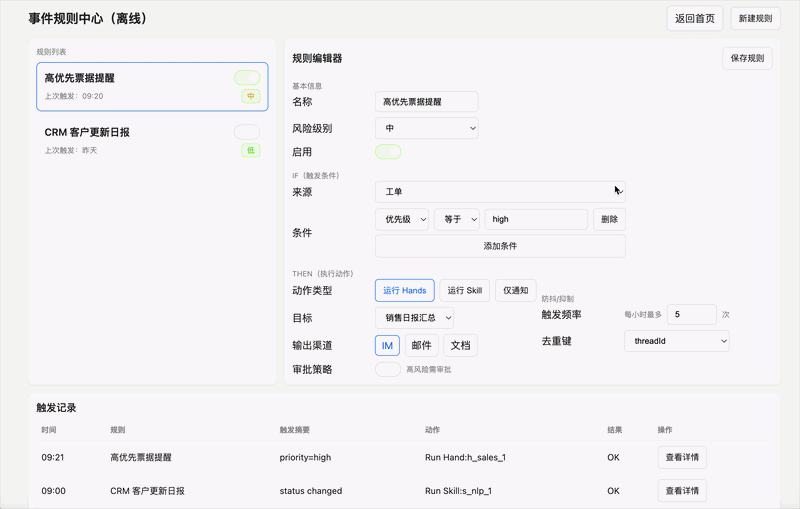The height and width of the screenshot is (509, 800).
Task: Click the 低 risk badge on CRM 客户更新日报
Action: (251, 150)
